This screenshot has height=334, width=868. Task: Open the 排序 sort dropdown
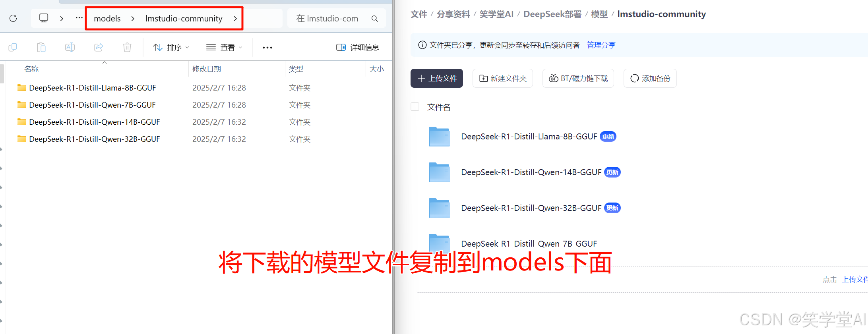pyautogui.click(x=171, y=47)
